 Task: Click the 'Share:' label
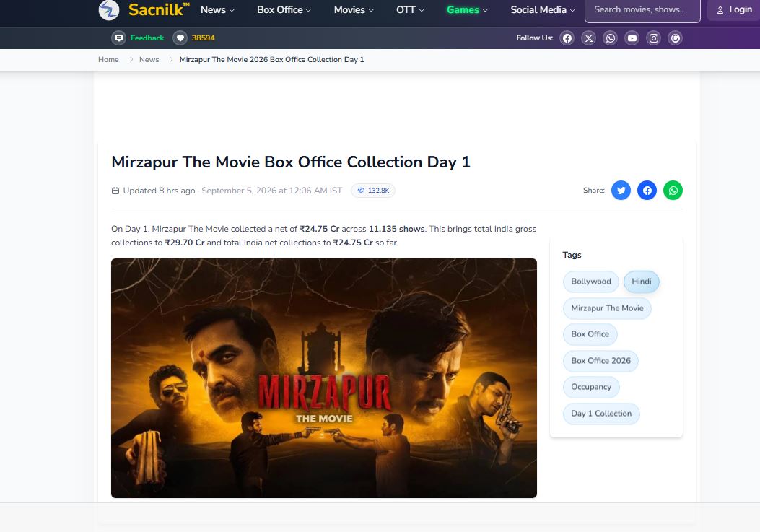594,190
